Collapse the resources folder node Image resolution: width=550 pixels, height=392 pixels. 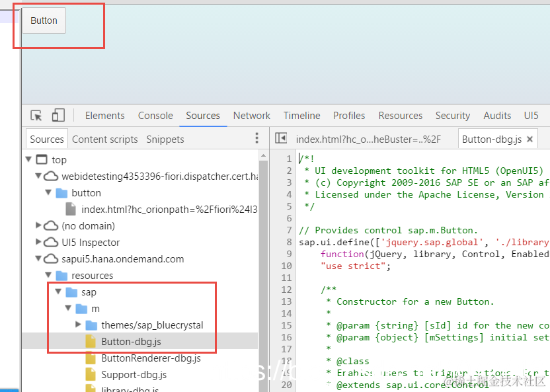point(48,274)
